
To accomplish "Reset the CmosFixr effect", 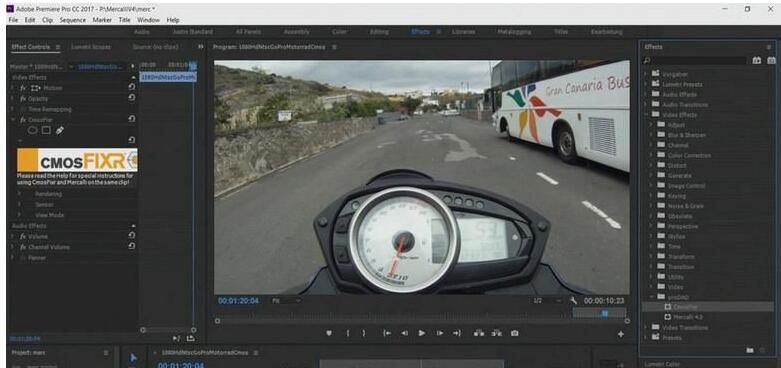I will click(x=131, y=120).
